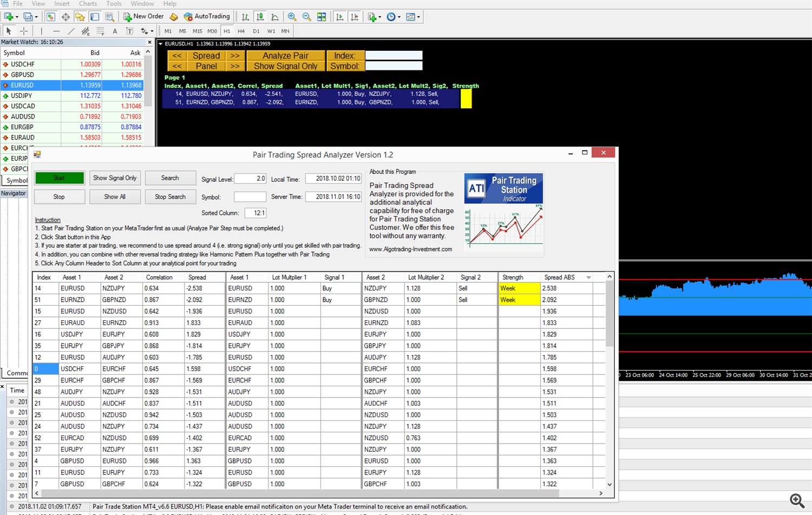Viewport: 812px width, 515px height.
Task: Click the Signal Level input field
Action: pos(250,179)
